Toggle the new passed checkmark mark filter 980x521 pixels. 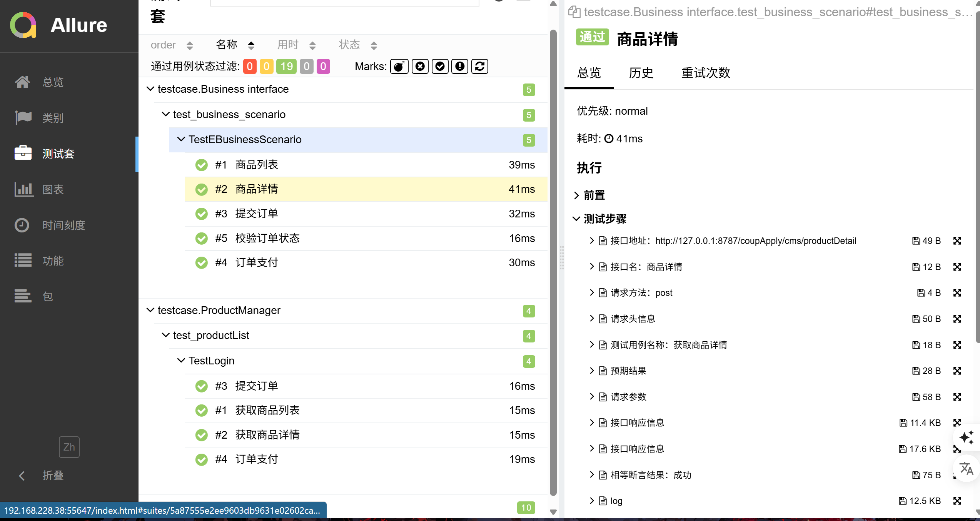[x=440, y=66]
